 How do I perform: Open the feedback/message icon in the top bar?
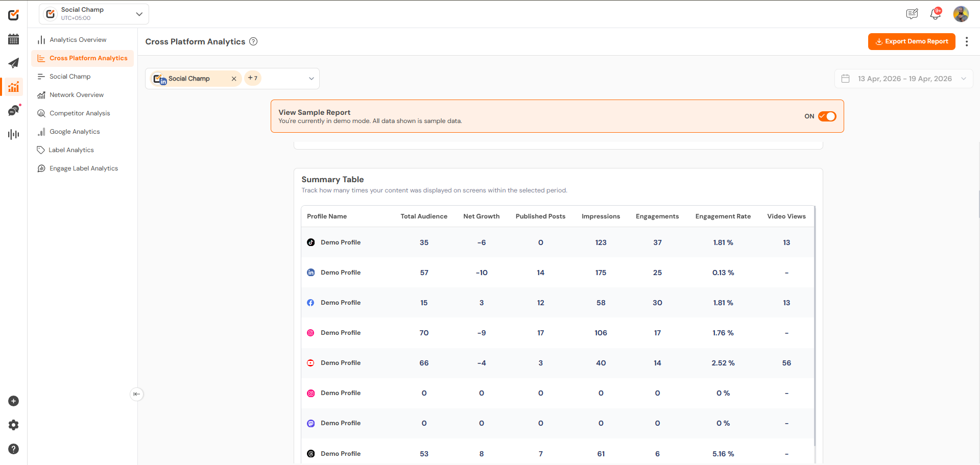pos(912,14)
